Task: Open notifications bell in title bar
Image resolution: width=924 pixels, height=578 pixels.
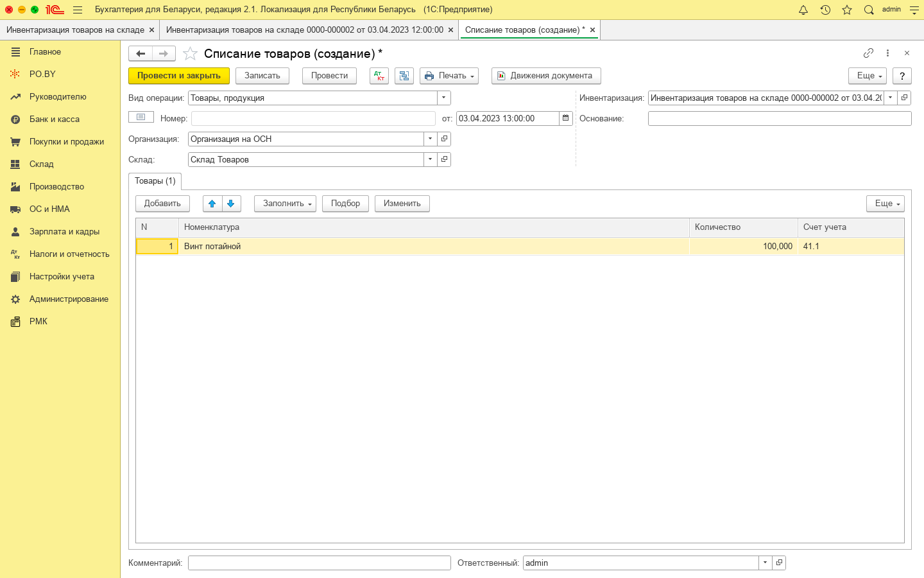Action: point(803,10)
